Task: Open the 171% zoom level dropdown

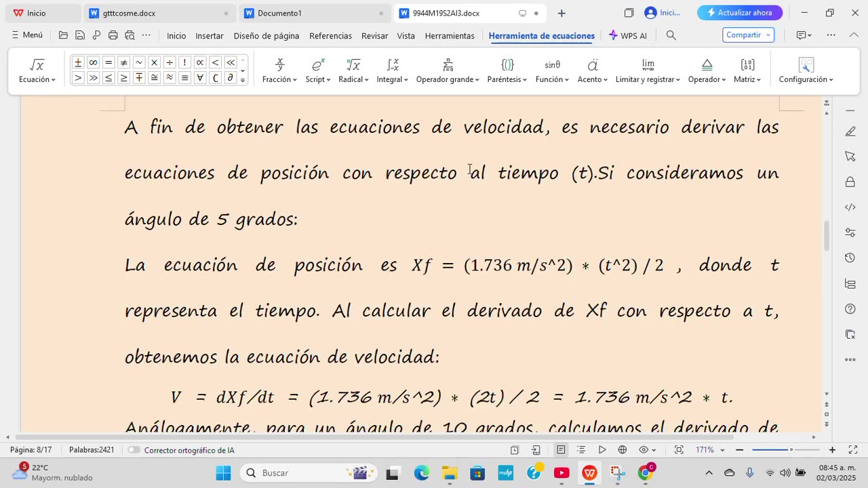Action: [710, 450]
